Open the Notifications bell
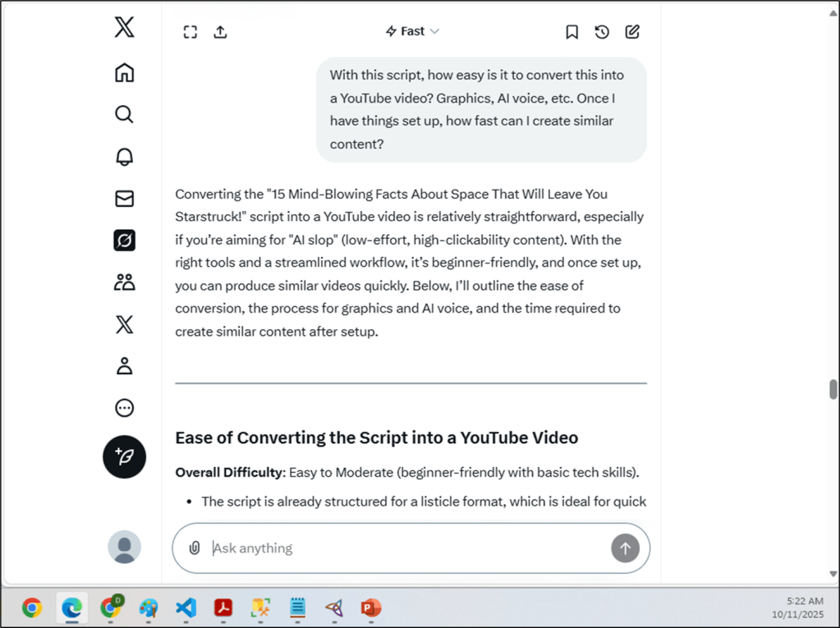The height and width of the screenshot is (628, 840). point(124,156)
